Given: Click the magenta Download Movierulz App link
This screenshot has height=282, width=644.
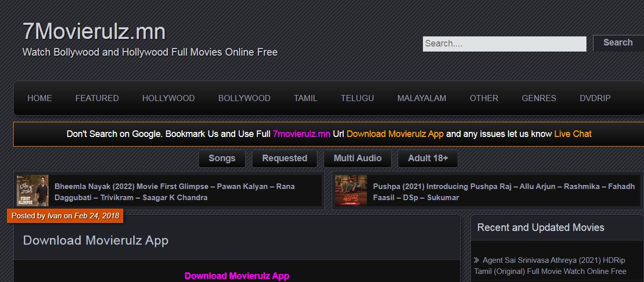Looking at the screenshot, I should click(x=237, y=276).
